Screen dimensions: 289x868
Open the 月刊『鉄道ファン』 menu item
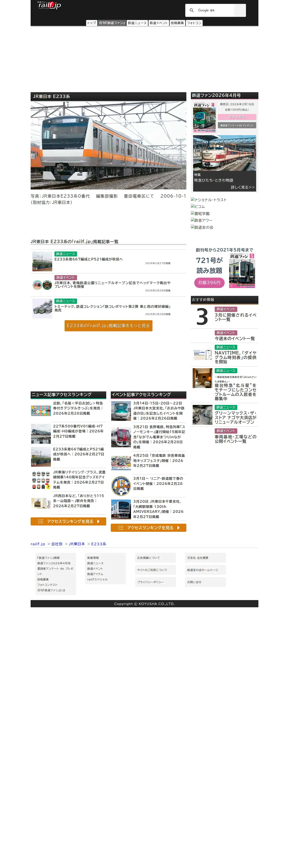[x=112, y=23]
